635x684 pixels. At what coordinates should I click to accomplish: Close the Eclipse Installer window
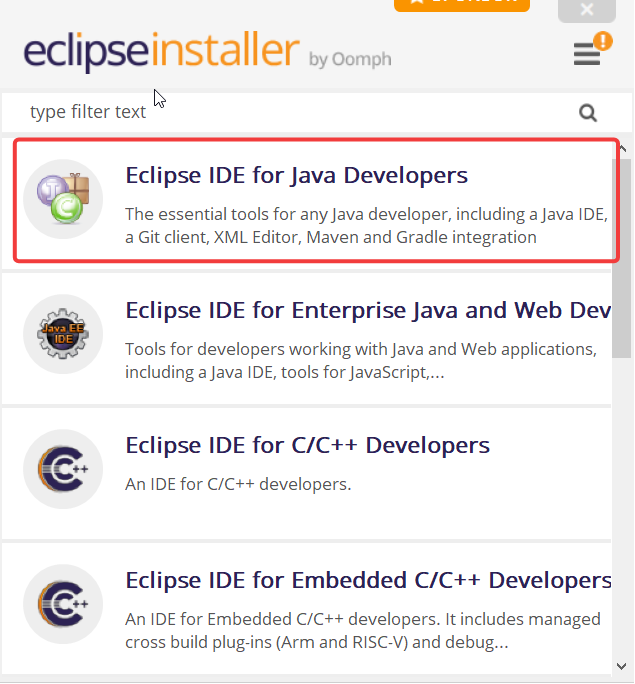[587, 10]
